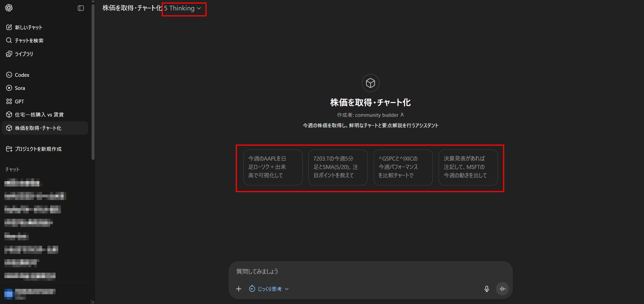Click the 質問してみましょう input field
644x304 pixels.
(x=357, y=271)
